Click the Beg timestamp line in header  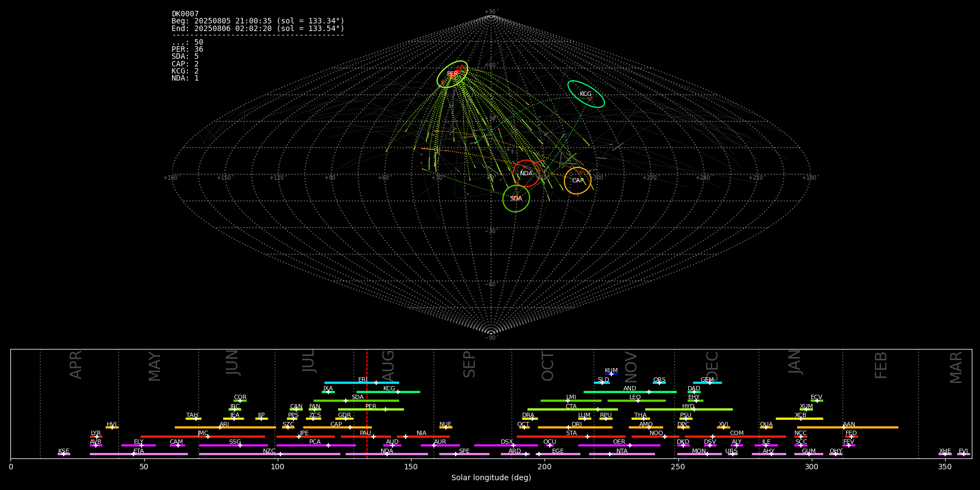pyautogui.click(x=258, y=21)
